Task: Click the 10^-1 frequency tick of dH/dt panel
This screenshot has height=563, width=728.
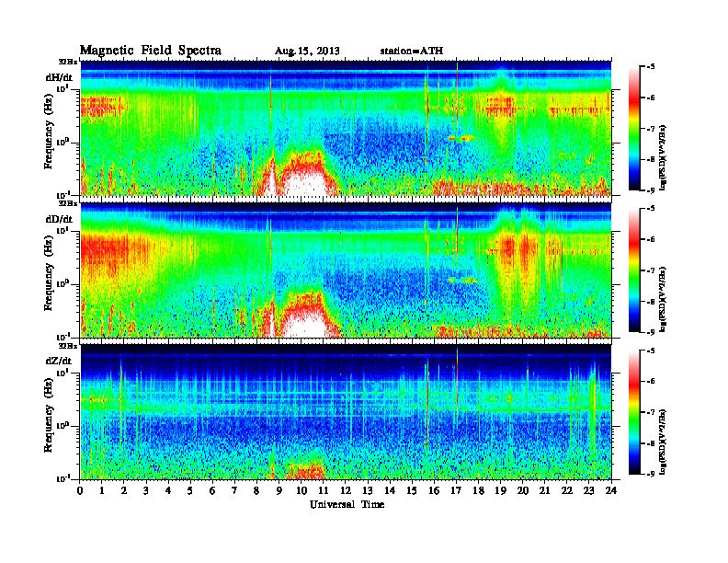Action: click(x=63, y=194)
